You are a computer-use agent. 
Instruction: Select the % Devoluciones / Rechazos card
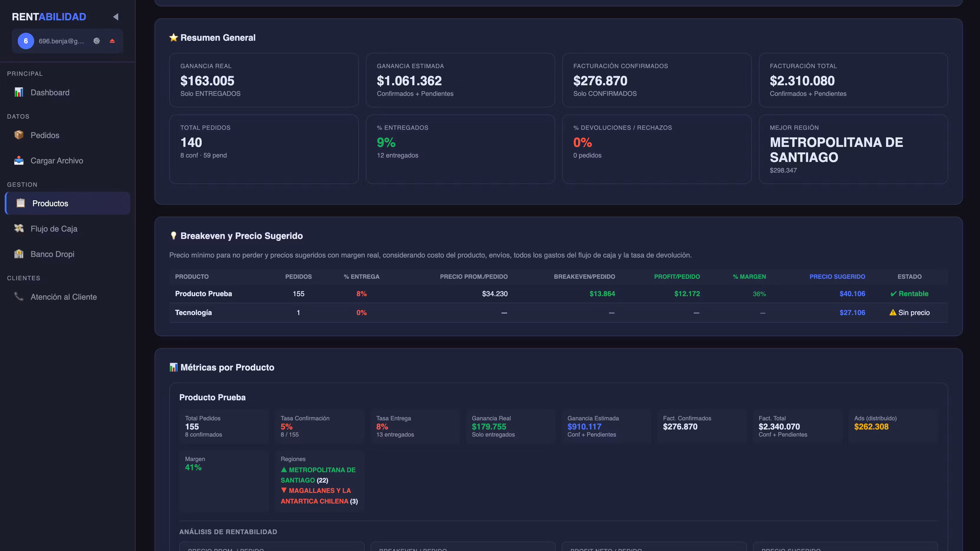pyautogui.click(x=657, y=149)
